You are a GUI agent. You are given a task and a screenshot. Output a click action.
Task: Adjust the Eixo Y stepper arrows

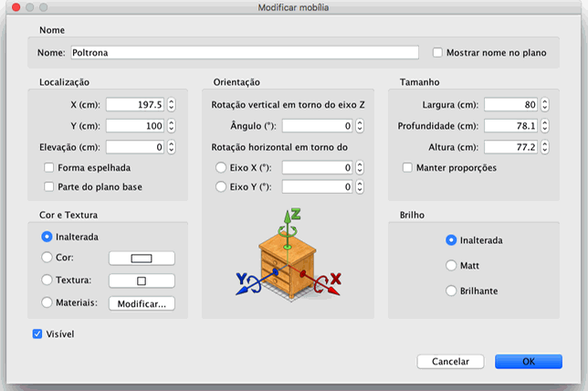[x=359, y=186]
